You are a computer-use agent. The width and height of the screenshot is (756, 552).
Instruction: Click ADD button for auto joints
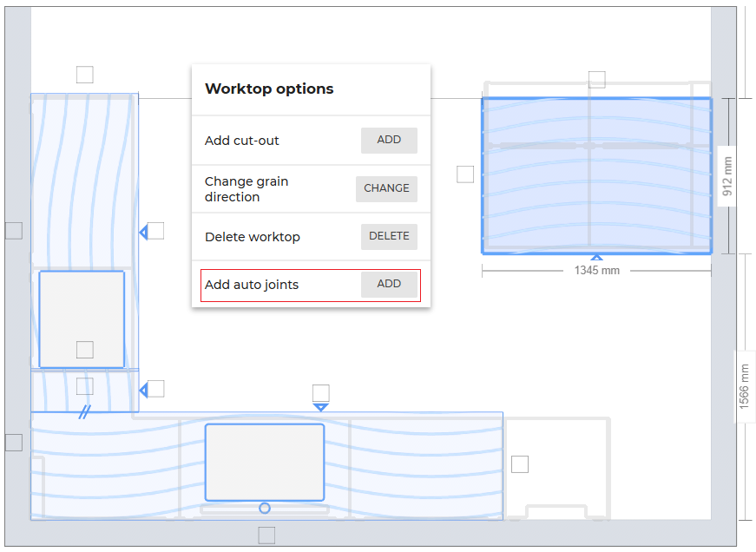389,285
